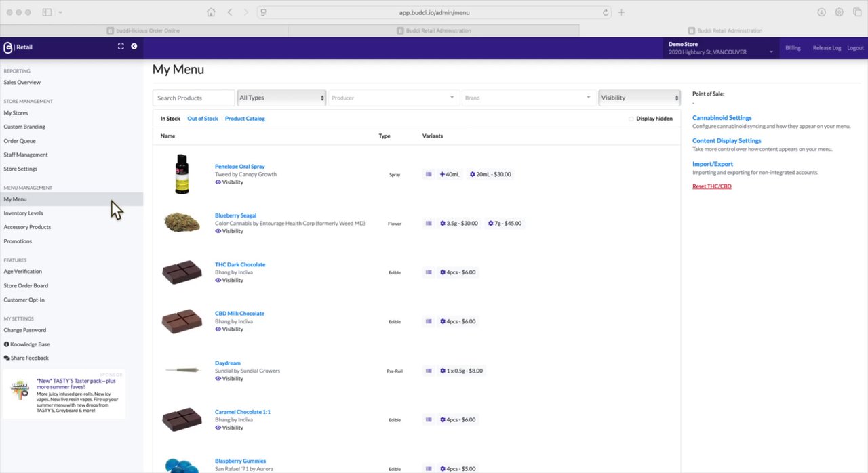Toggle Visibility for Daydream
The width and height of the screenshot is (868, 473).
pos(229,378)
